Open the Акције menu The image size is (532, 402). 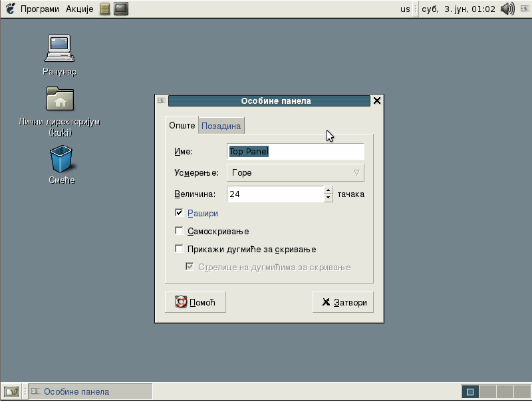pyautogui.click(x=79, y=9)
